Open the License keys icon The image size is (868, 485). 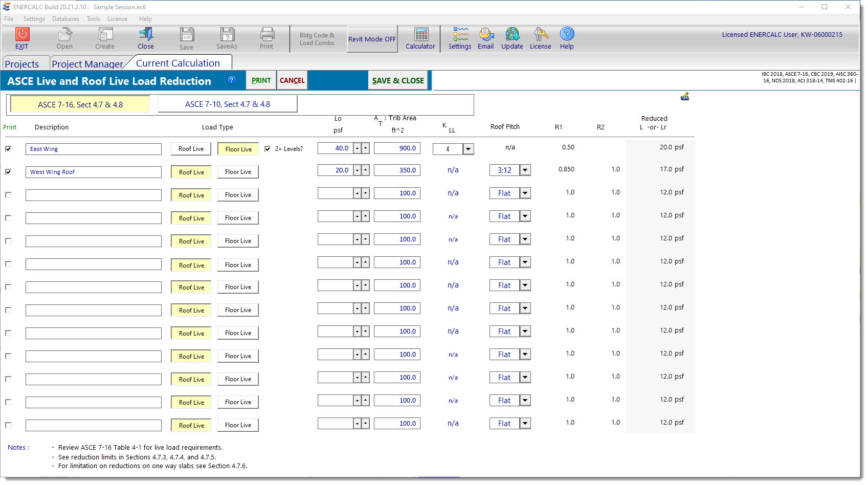pyautogui.click(x=540, y=34)
